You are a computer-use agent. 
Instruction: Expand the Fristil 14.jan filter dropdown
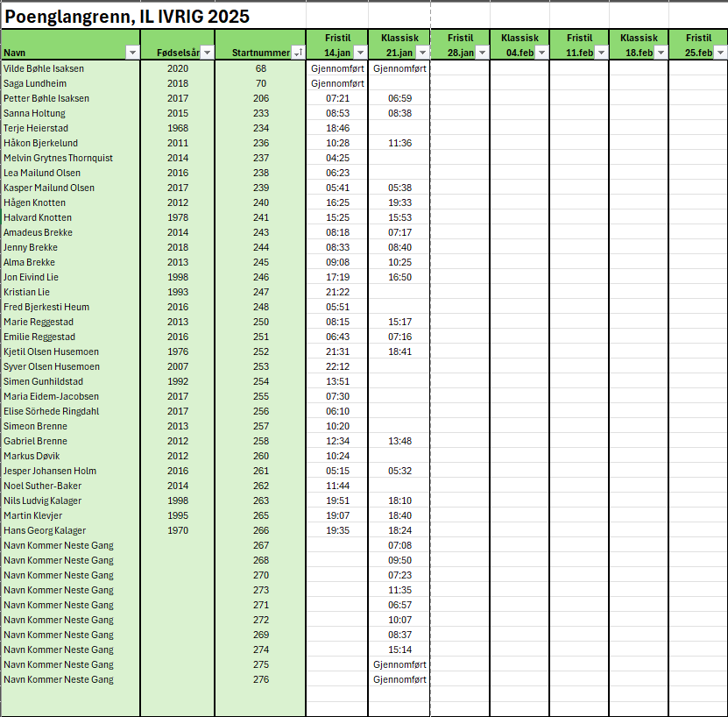[360, 53]
